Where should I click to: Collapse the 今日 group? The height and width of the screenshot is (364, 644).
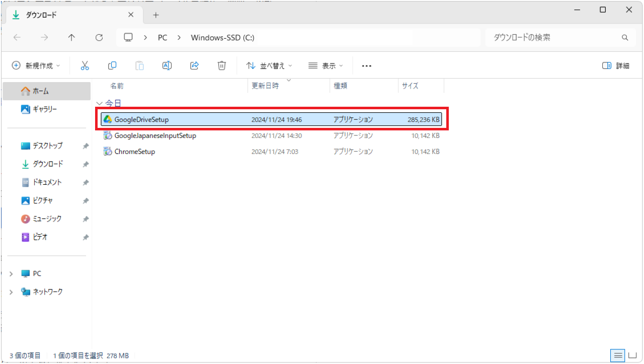pyautogui.click(x=99, y=104)
